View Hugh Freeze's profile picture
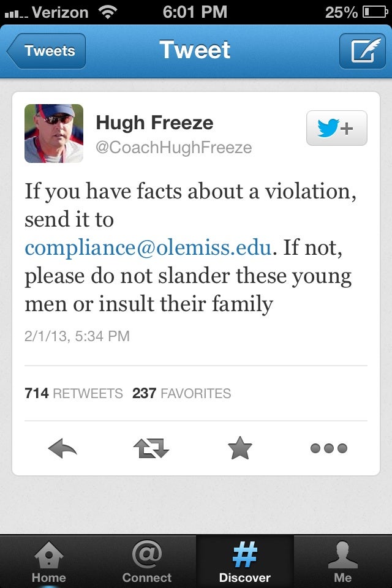The height and width of the screenshot is (588, 392). [54, 134]
